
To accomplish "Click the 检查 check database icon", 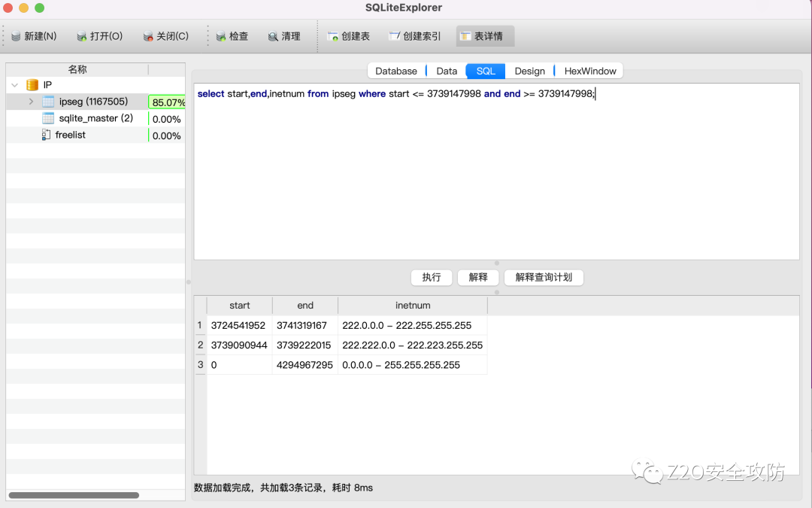I will tap(220, 36).
